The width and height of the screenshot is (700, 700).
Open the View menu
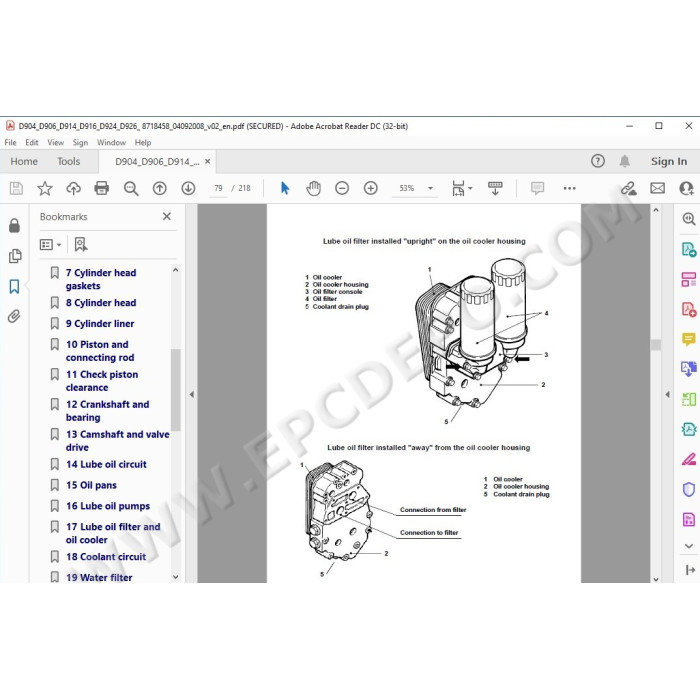[55, 142]
